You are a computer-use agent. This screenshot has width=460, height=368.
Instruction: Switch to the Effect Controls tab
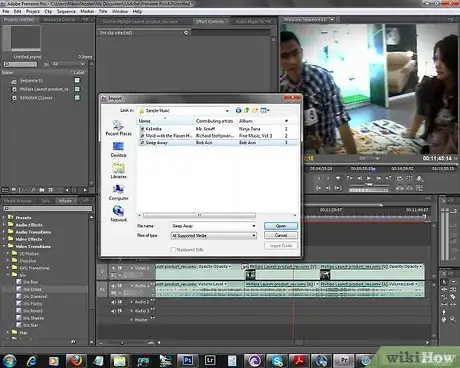[210, 21]
